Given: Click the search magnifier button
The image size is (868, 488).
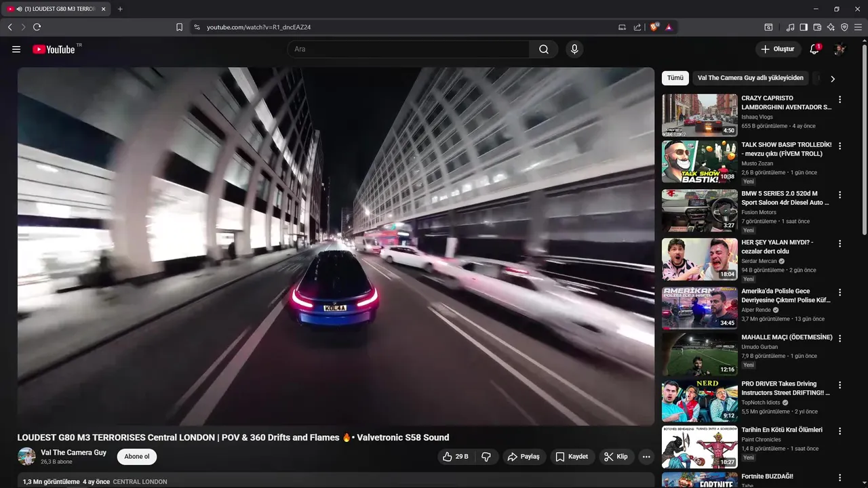Looking at the screenshot, I should (x=544, y=49).
